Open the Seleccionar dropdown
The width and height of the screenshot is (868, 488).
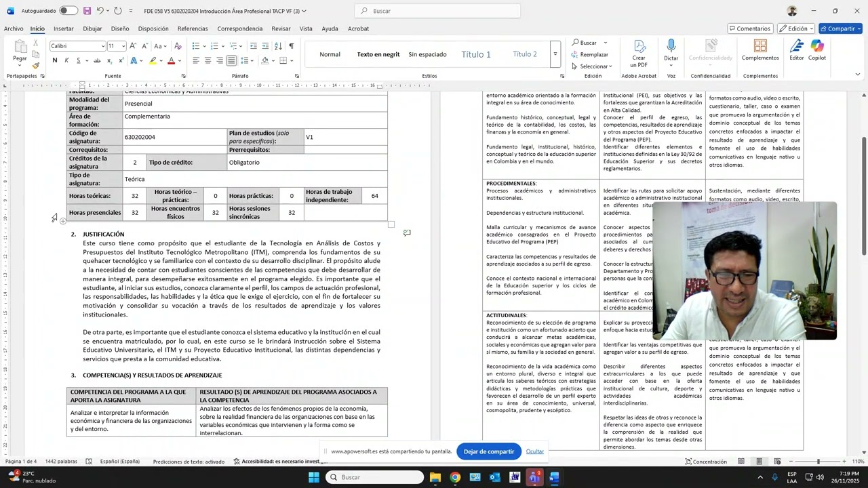pos(592,66)
